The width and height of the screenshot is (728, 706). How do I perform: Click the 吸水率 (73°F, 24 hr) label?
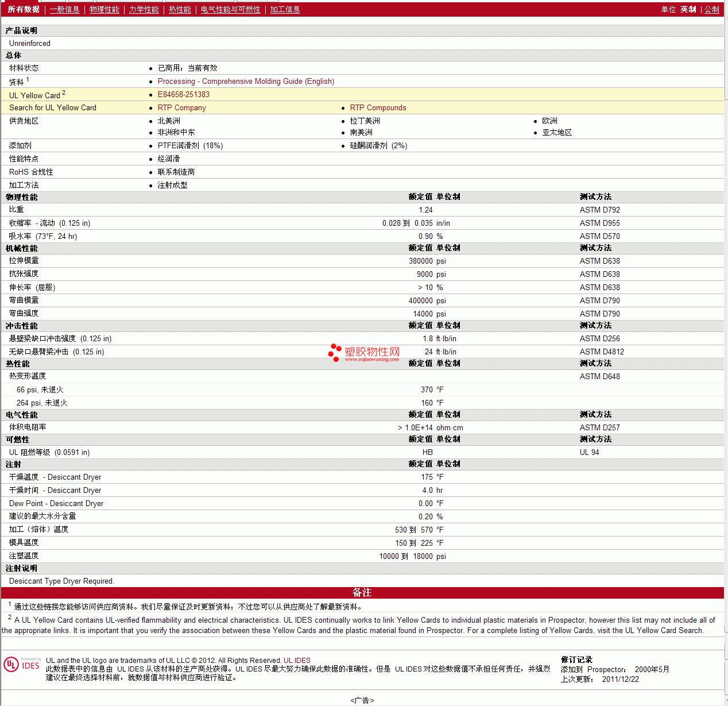43,237
